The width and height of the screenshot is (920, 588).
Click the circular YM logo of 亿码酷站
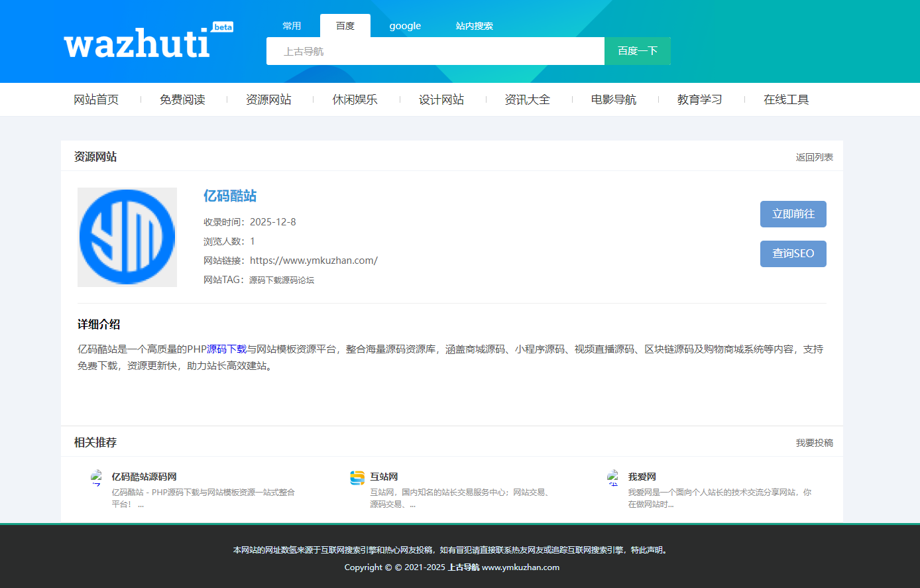click(x=127, y=237)
